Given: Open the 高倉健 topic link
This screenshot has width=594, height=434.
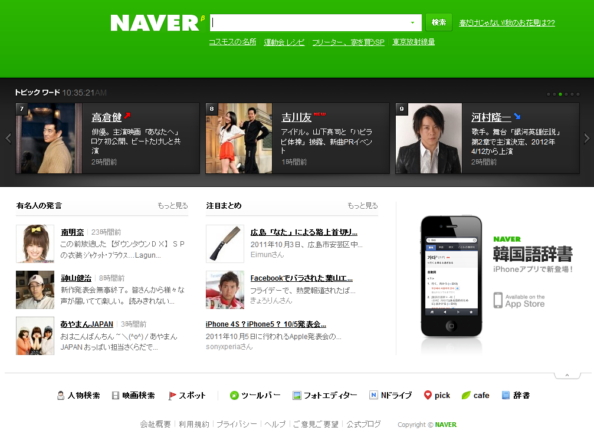Looking at the screenshot, I should point(106,117).
